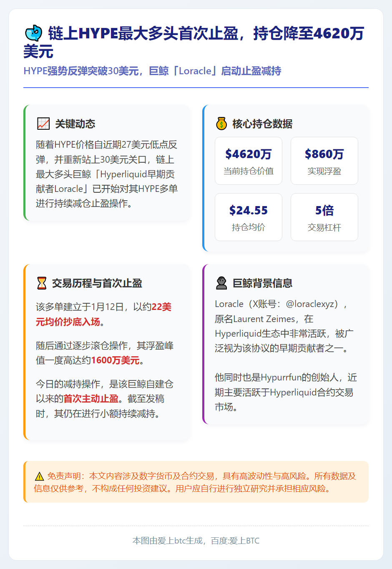
Task: Click the 免责声明 disclaimer text
Action: coord(195,482)
